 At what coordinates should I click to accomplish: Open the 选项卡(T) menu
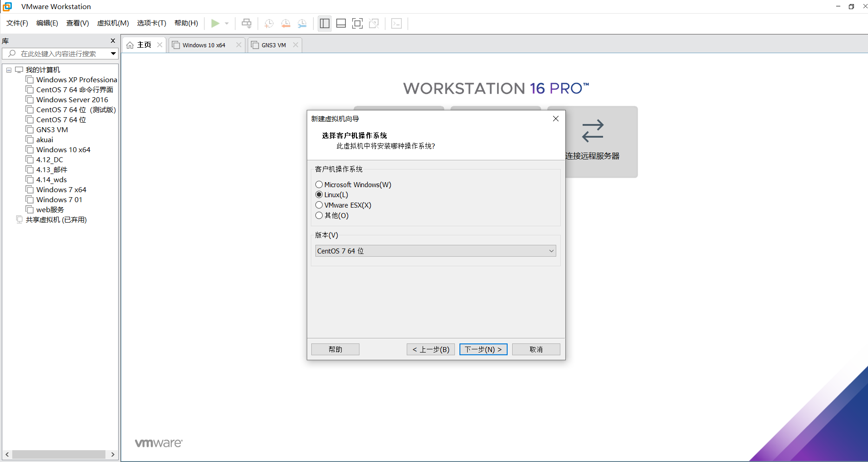[x=152, y=23]
